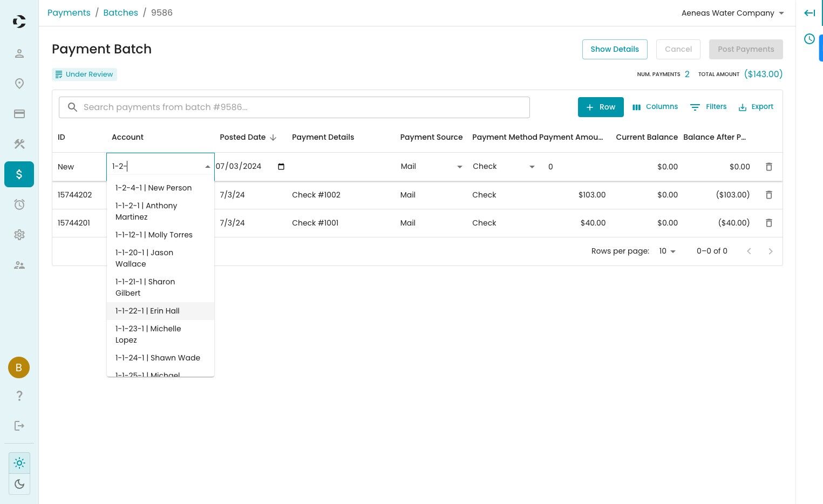Image resolution: width=823 pixels, height=504 pixels.
Task: Click the Post Payments button
Action: coord(746,49)
